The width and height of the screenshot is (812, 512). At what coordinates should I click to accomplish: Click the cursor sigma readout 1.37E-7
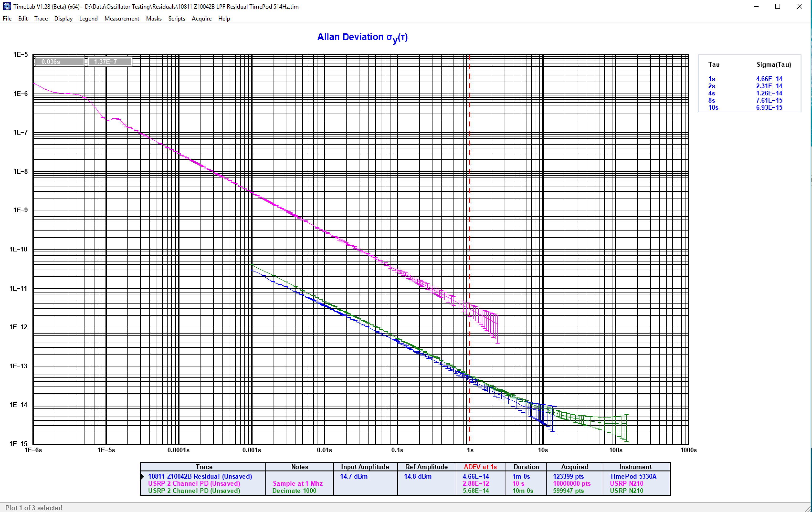(x=110, y=61)
